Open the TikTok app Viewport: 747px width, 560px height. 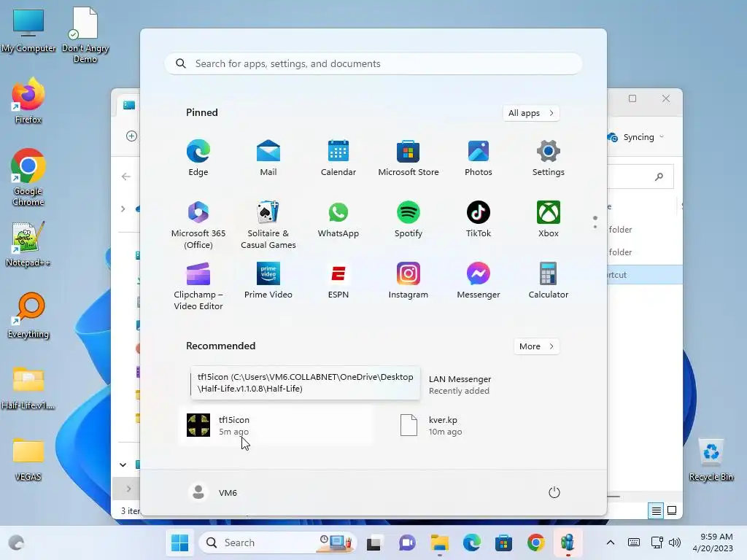pos(479,219)
